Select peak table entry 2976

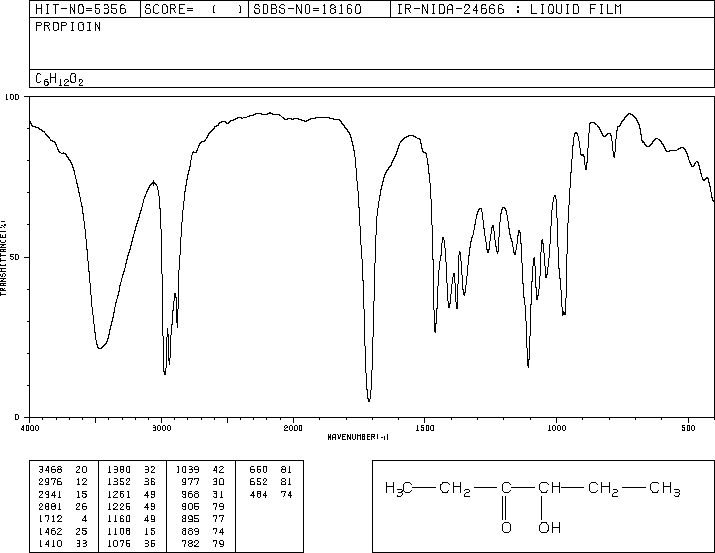pyautogui.click(x=50, y=482)
